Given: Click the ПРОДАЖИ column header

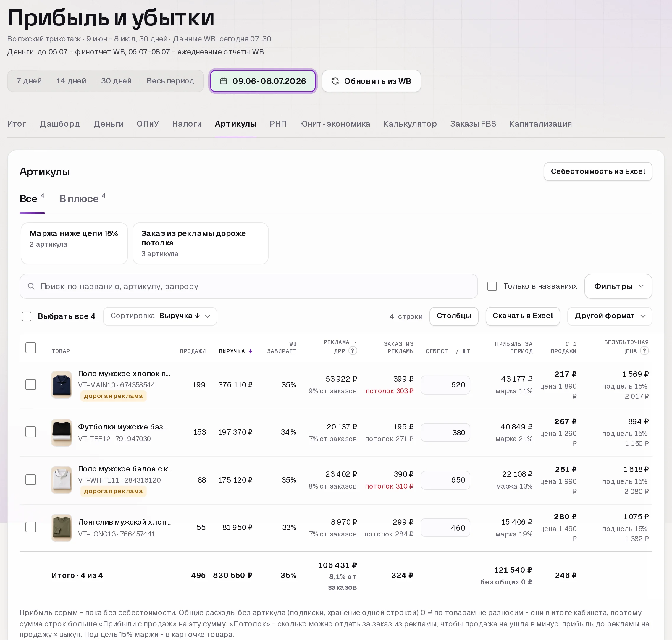Looking at the screenshot, I should point(192,351).
